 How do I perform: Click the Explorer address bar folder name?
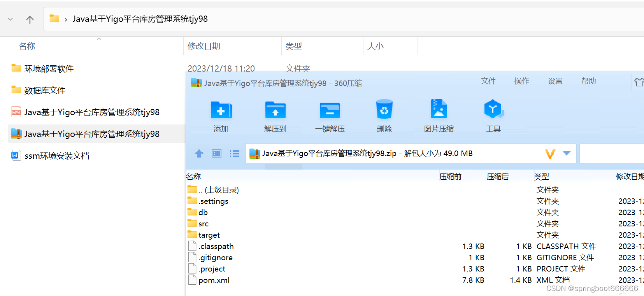(x=140, y=19)
